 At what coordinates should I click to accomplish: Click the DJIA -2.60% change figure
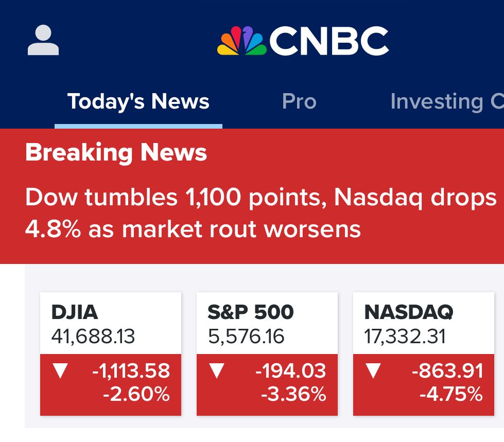click(136, 395)
